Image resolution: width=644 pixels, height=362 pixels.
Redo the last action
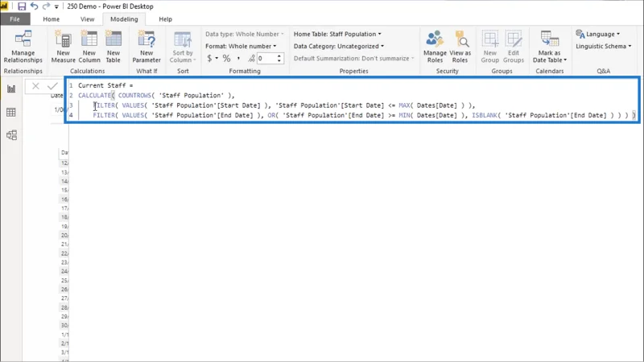tap(46, 6)
